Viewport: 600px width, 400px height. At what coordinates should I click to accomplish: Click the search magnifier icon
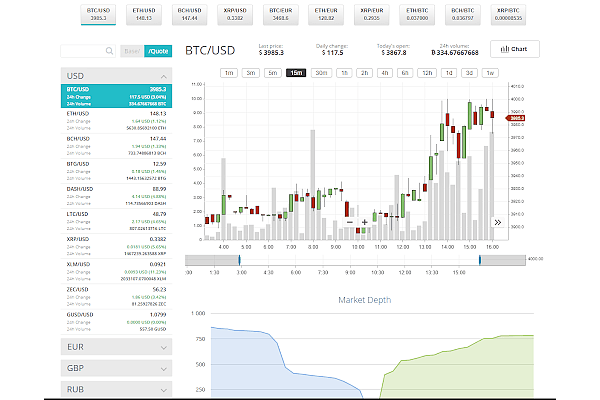(110, 50)
